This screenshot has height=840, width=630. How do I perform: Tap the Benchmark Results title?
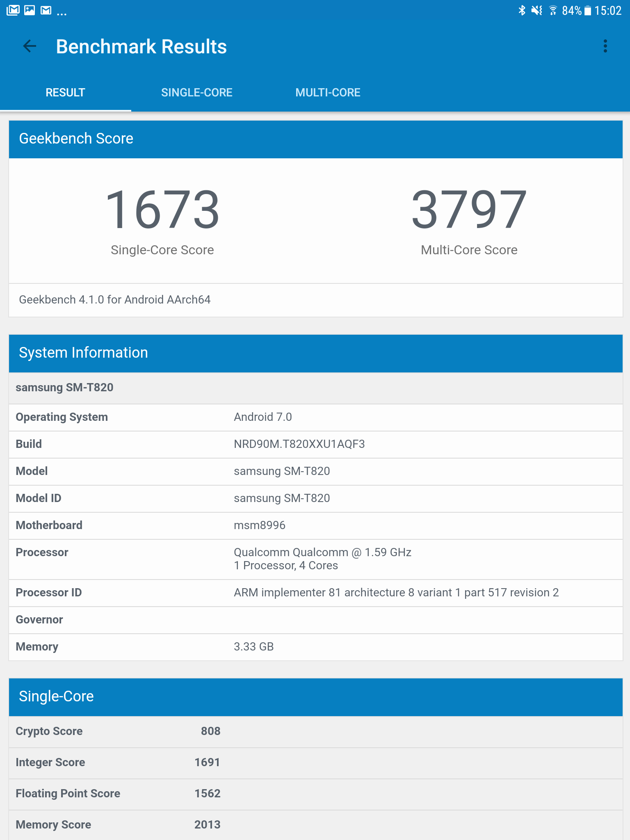[x=141, y=46]
